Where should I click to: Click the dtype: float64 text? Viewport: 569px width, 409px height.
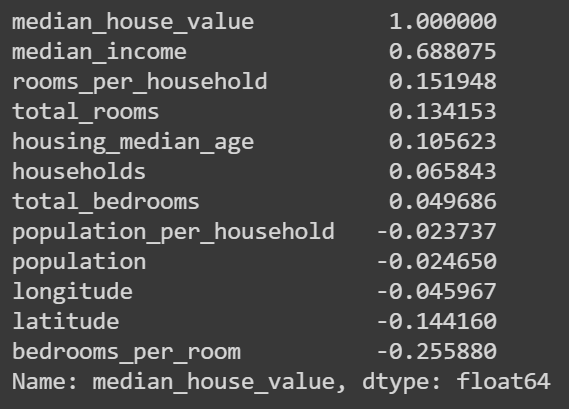(x=456, y=382)
